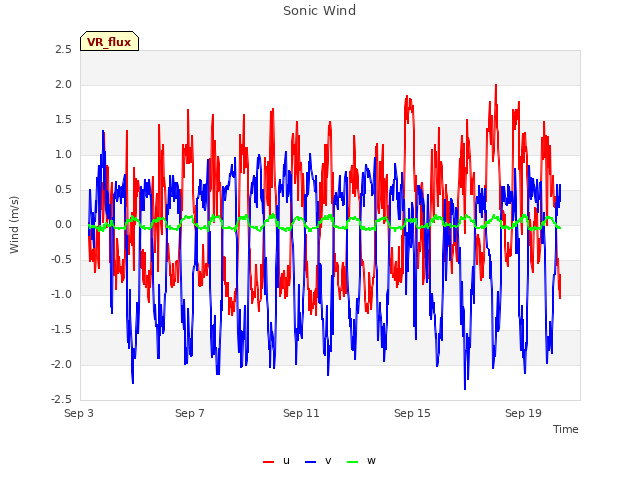Click the VR_flux annotation label

(x=109, y=42)
